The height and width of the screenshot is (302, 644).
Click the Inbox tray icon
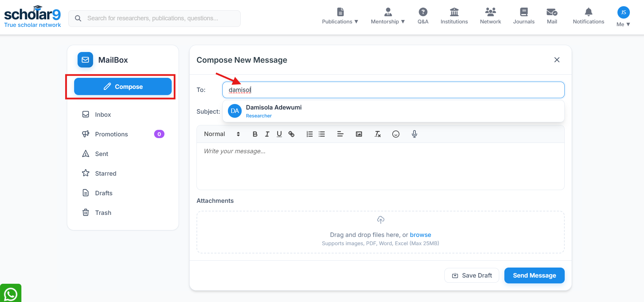[85, 114]
